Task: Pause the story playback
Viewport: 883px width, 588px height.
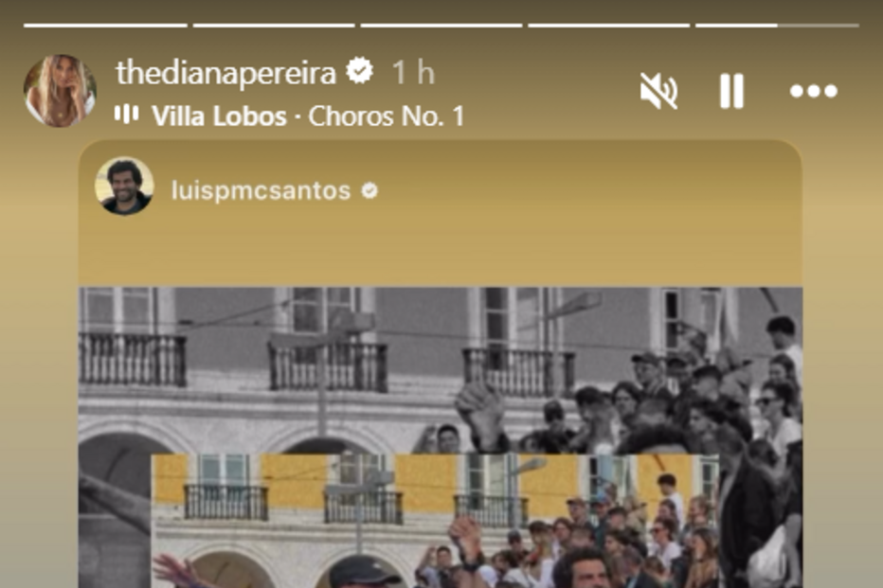Action: point(731,91)
